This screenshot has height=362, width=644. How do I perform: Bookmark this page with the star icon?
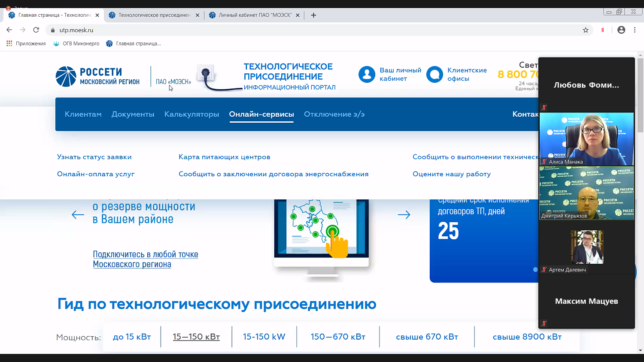click(x=586, y=30)
